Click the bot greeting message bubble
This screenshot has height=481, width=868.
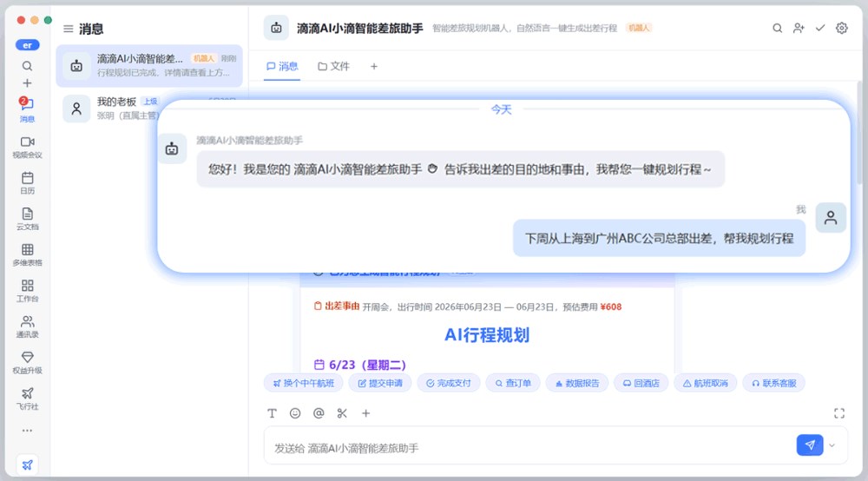click(x=461, y=169)
